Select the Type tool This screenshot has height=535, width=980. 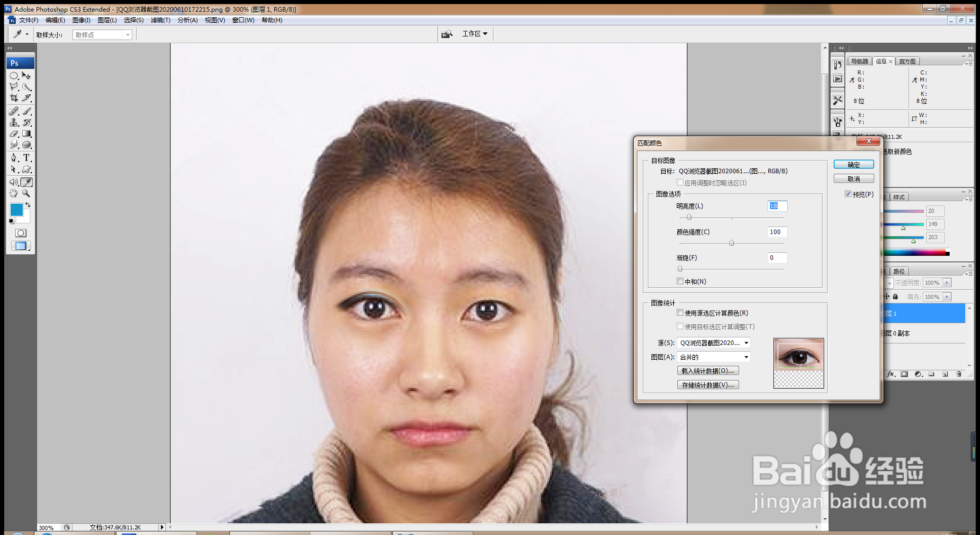[x=27, y=158]
